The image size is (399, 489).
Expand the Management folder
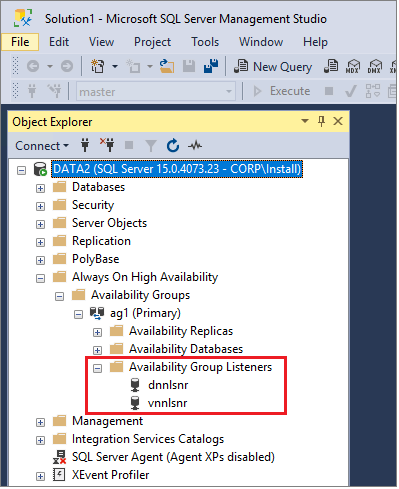click(40, 423)
